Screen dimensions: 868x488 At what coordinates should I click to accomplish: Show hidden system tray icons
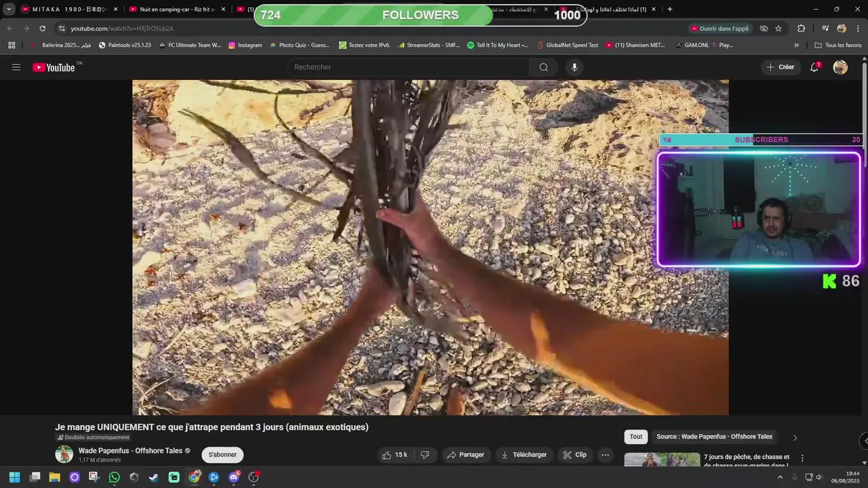pos(780,477)
